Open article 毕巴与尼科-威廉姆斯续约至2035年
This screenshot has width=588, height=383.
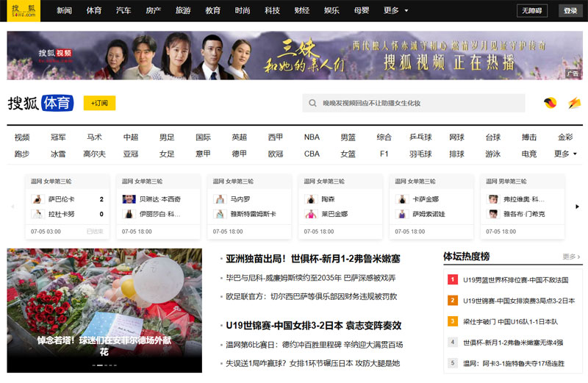click(310, 278)
